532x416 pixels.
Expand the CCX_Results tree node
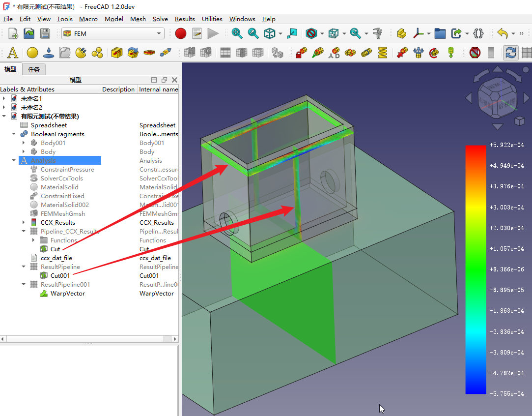pyautogui.click(x=23, y=223)
